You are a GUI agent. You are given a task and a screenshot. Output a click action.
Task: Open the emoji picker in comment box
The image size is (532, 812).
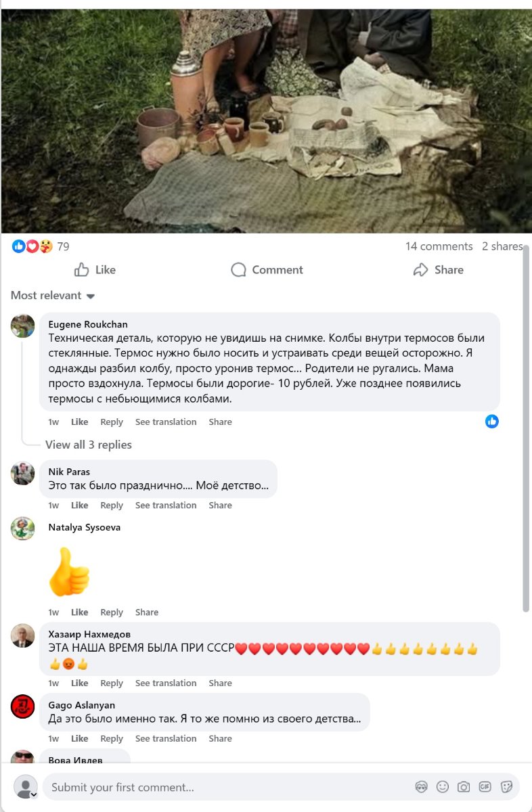coord(443,787)
